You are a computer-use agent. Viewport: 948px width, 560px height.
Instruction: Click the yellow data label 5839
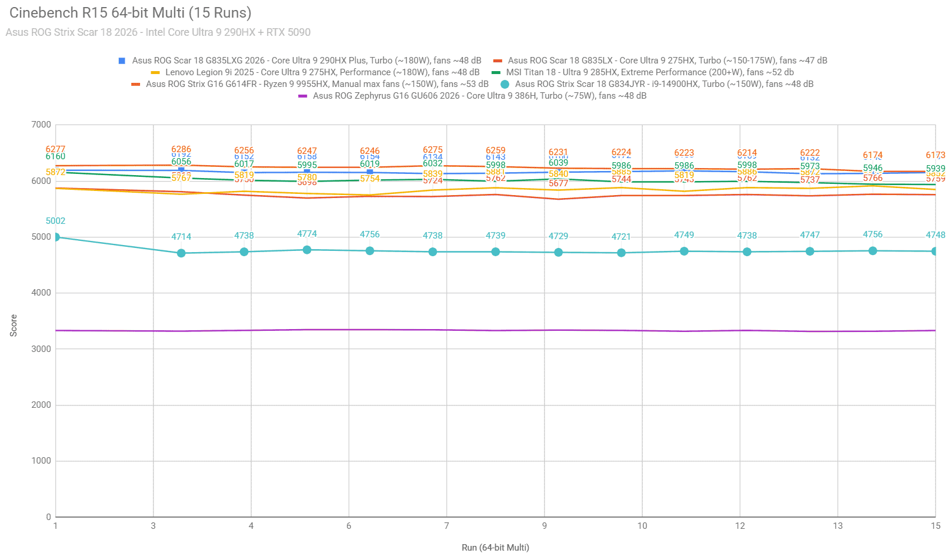pos(433,174)
